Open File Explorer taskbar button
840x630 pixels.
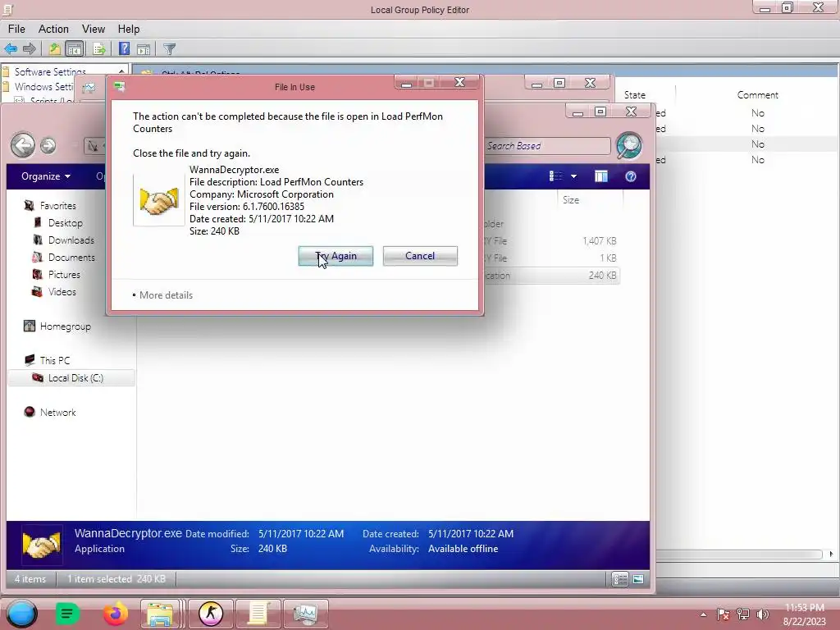pos(160,614)
